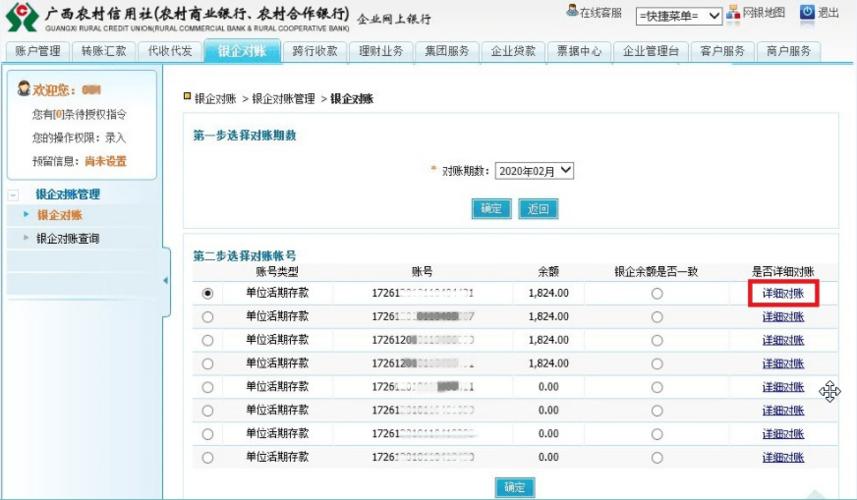Viewport: 857px width, 500px height.
Task: Select the eighth account row radio button
Action: coord(207,458)
